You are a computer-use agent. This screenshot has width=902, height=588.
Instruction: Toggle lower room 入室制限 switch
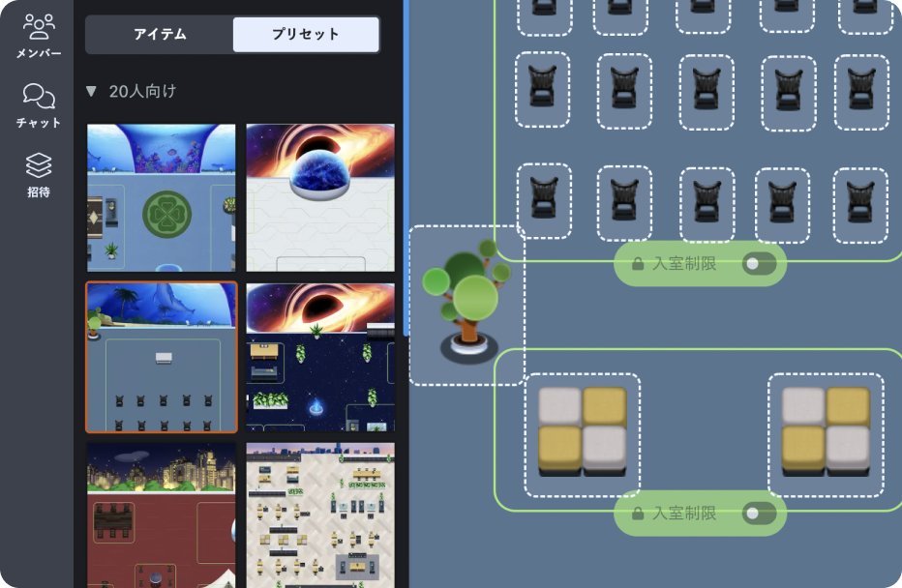click(760, 514)
